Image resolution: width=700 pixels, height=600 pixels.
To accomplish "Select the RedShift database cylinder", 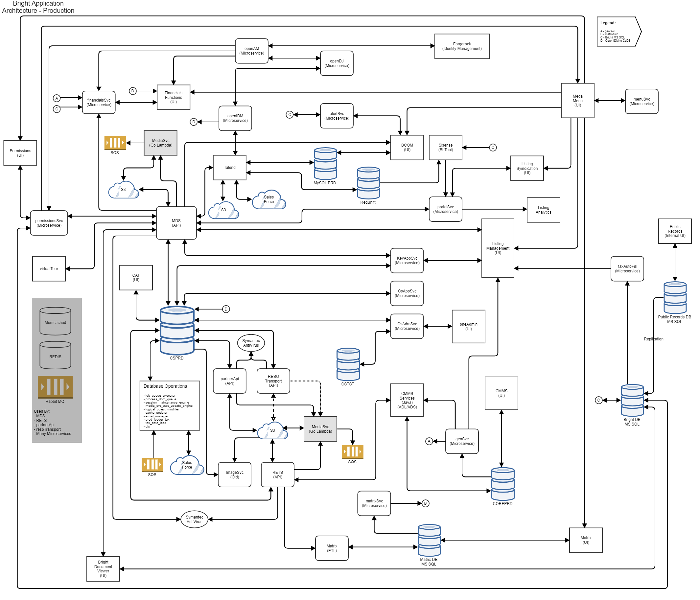I will point(368,183).
